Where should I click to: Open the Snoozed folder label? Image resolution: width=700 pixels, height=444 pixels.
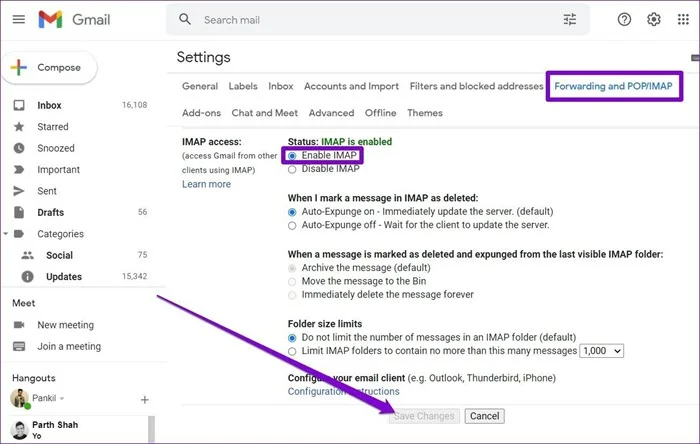[x=56, y=148]
